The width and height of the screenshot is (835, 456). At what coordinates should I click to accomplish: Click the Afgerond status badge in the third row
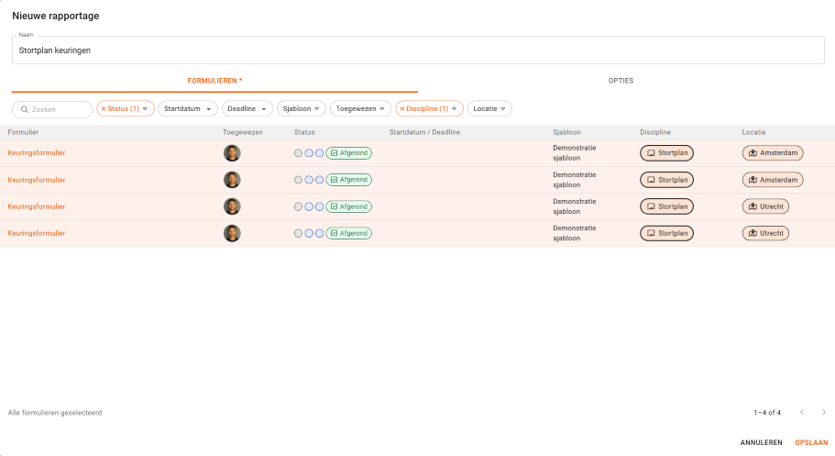click(348, 207)
